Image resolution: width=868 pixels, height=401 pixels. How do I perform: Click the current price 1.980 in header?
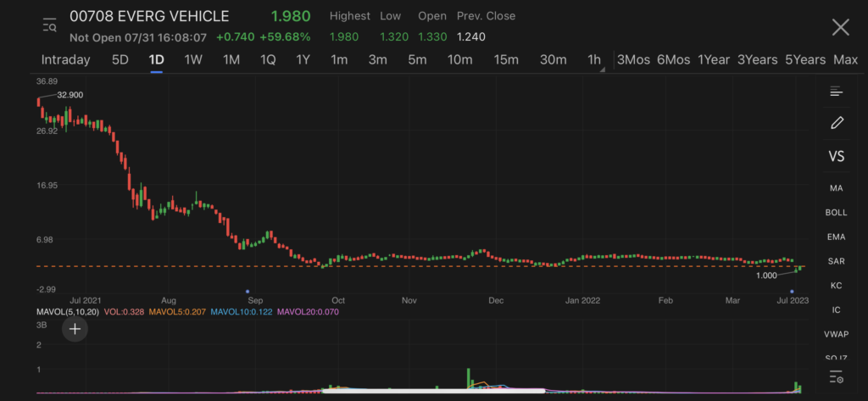(x=291, y=16)
